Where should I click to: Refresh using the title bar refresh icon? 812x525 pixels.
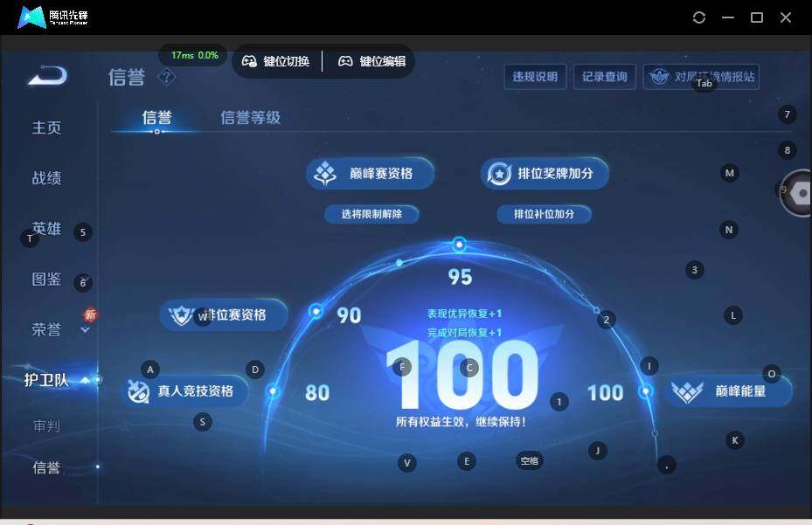(x=698, y=17)
